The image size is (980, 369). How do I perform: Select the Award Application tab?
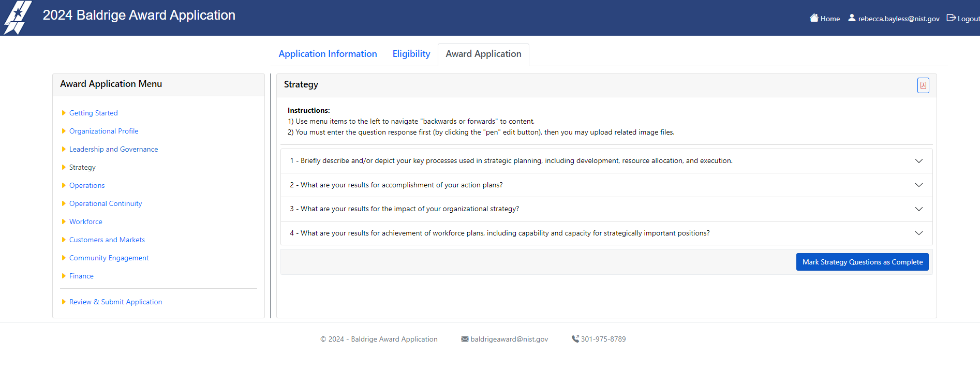point(483,54)
